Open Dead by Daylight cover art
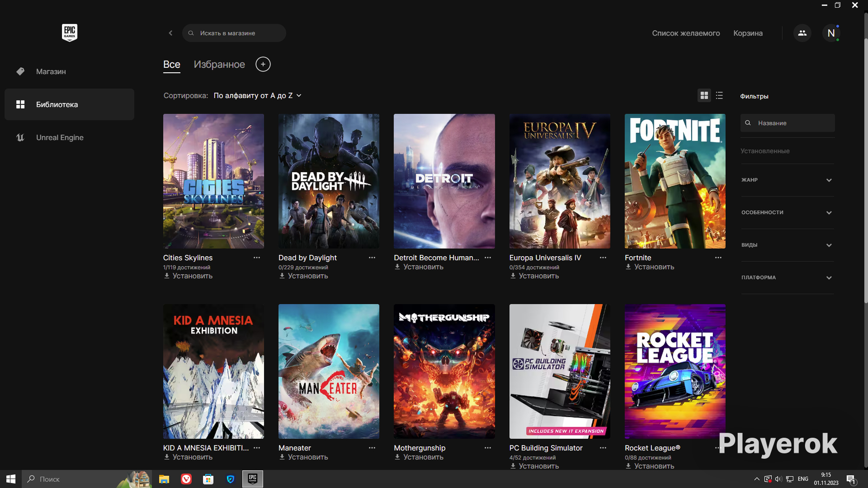 pos(329,181)
